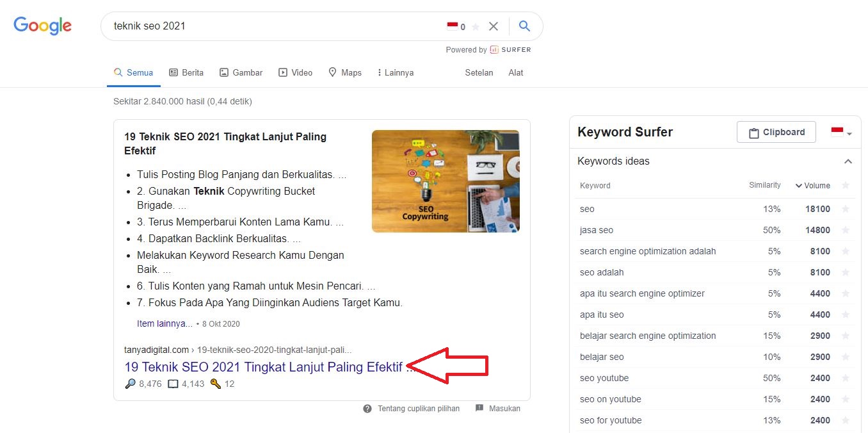Click the Keyword Surfer panel title

(x=625, y=132)
